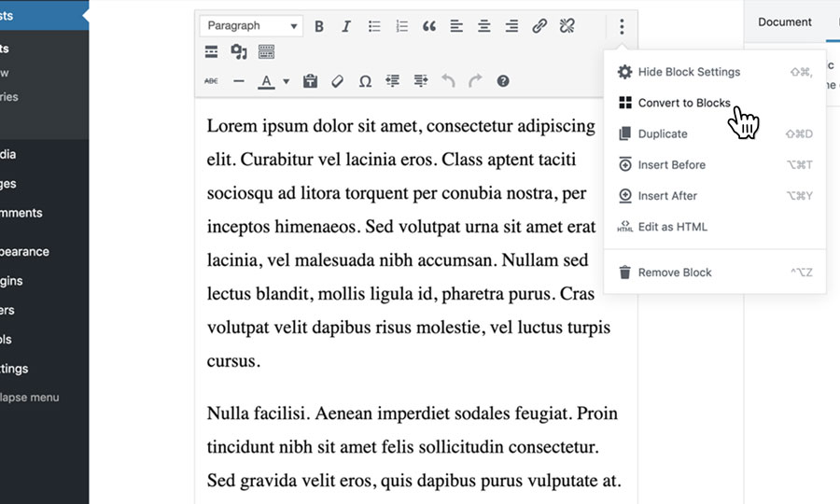Click inside the Nulla facilisi paragraph
Viewport: 840px width, 504px height.
[x=414, y=447]
